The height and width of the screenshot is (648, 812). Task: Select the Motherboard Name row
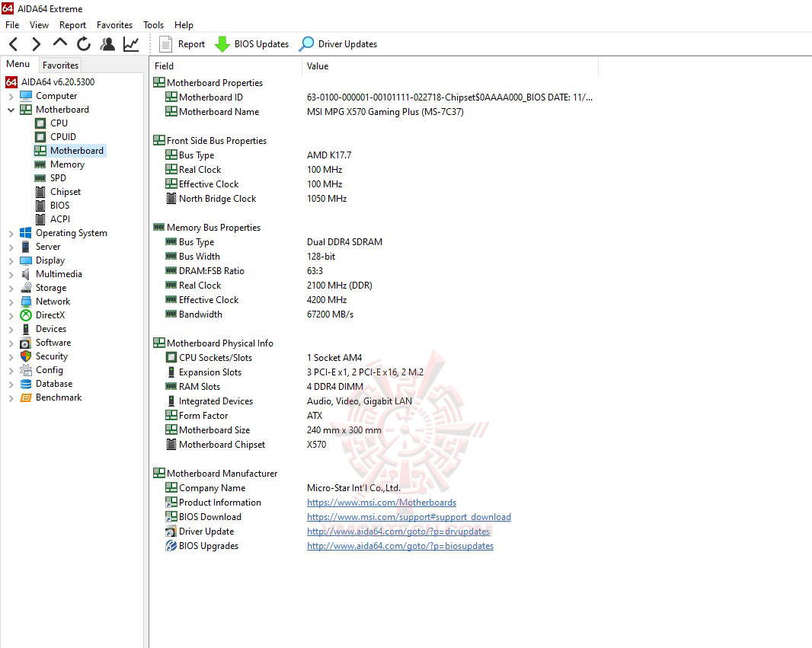tap(372, 112)
